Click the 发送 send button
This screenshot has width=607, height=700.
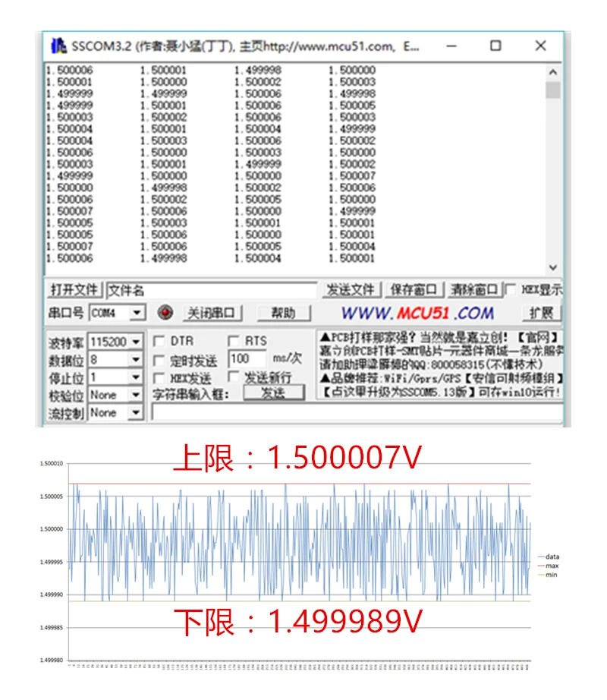click(x=273, y=393)
